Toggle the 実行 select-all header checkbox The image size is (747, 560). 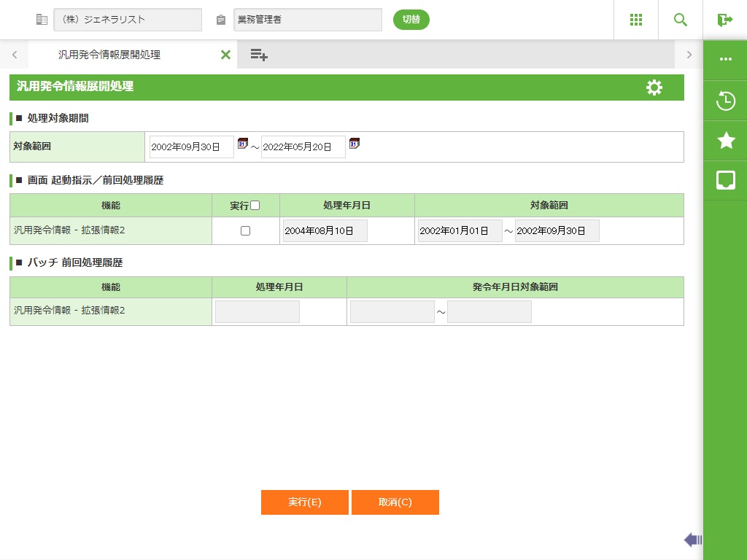coord(255,206)
